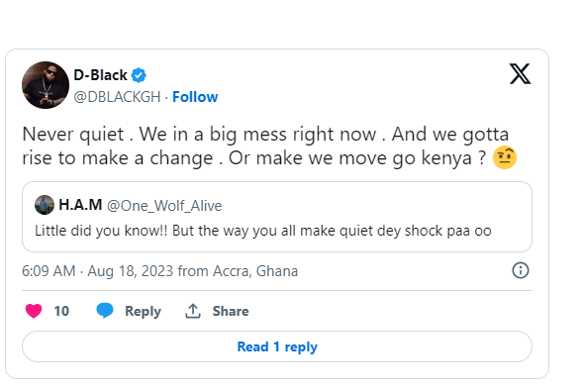Click D-Black's verified badge
The width and height of the screenshot is (582, 392).
click(139, 75)
